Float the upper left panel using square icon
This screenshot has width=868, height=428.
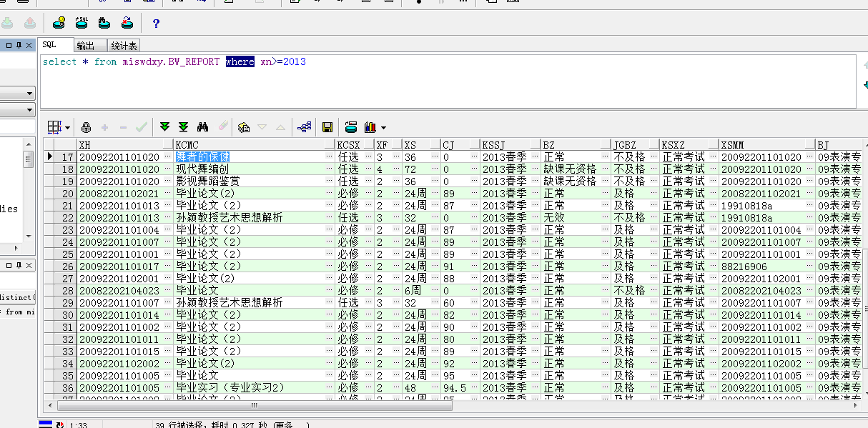[9, 45]
